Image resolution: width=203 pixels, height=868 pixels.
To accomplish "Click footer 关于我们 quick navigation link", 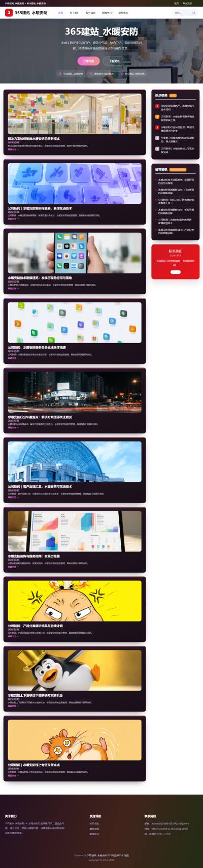I will [94, 824].
